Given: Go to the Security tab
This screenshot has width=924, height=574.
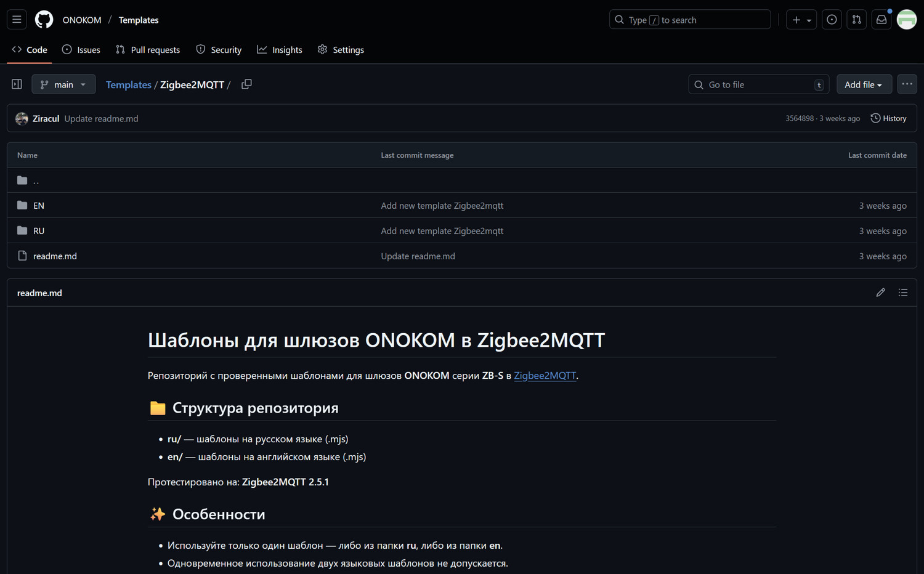Looking at the screenshot, I should [x=219, y=50].
